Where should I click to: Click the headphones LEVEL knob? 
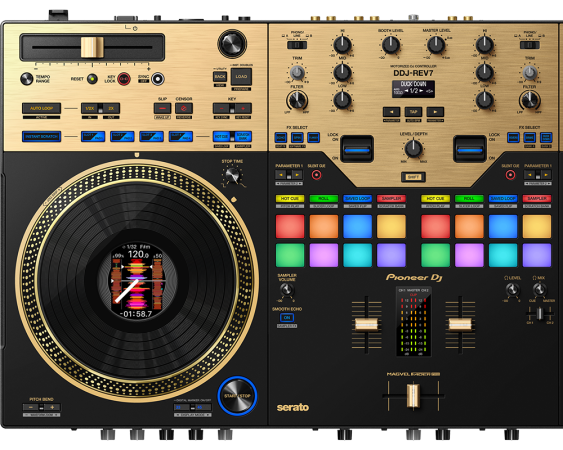[x=512, y=290]
